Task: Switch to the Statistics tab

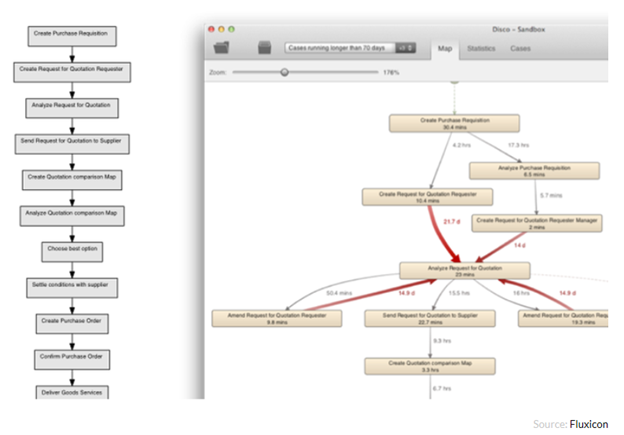Action: click(481, 49)
